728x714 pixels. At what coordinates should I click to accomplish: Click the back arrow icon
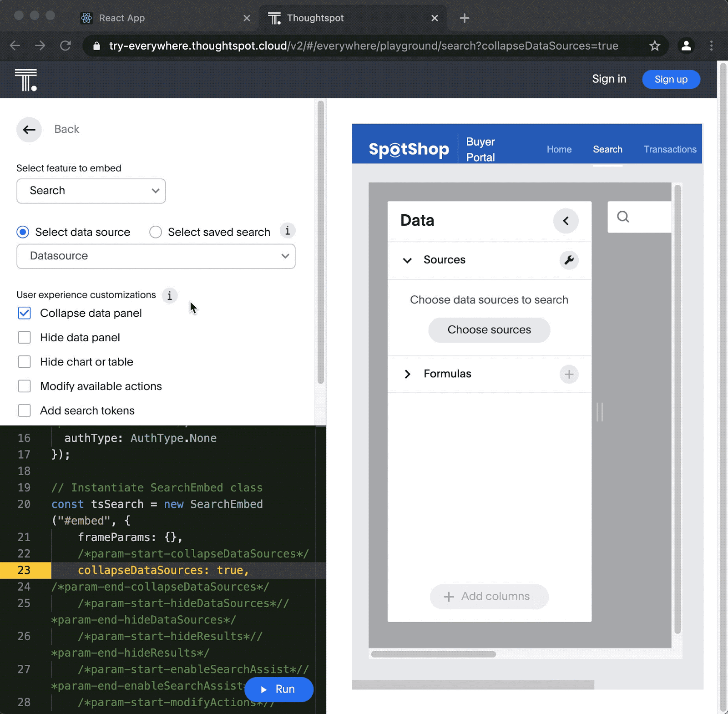click(29, 130)
